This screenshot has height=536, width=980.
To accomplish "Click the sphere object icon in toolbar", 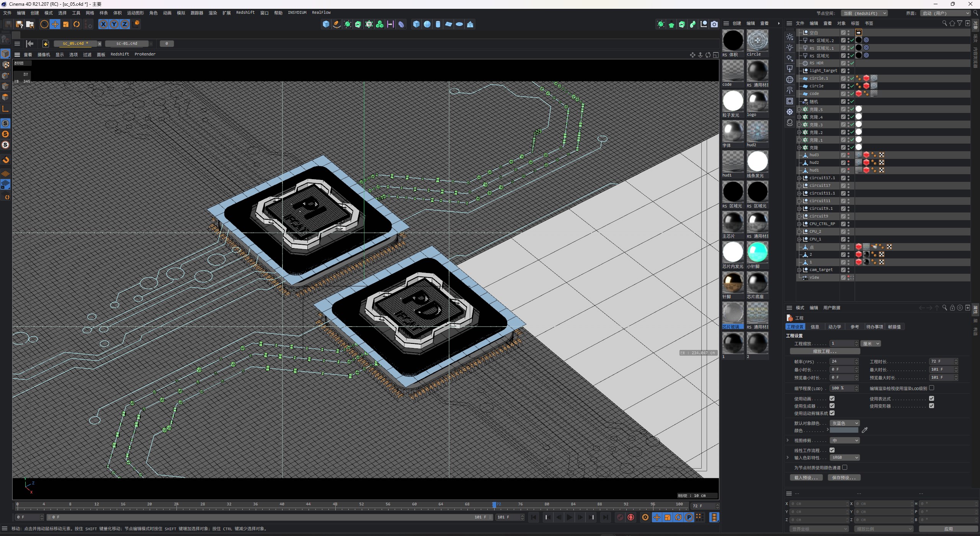I will (427, 25).
